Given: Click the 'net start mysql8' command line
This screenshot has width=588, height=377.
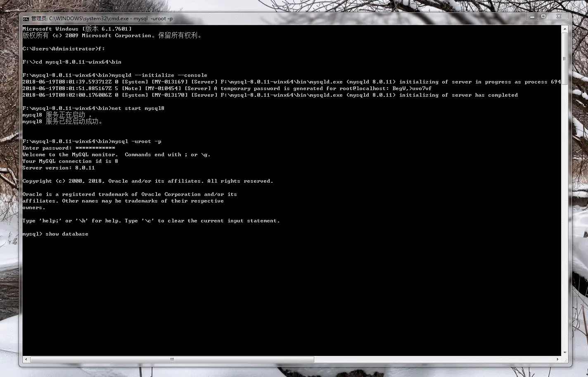Looking at the screenshot, I should (93, 108).
